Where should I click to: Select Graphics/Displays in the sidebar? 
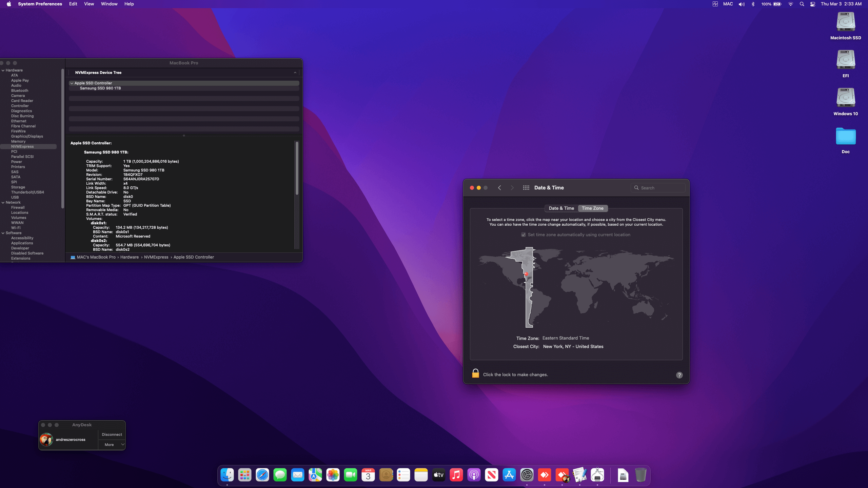pos(27,136)
